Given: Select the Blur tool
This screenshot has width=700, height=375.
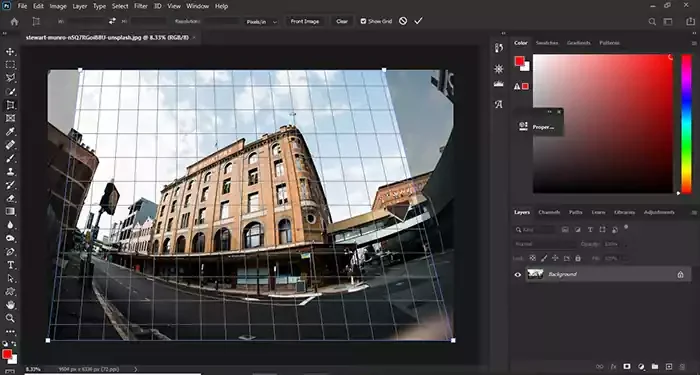Looking at the screenshot, I should pyautogui.click(x=10, y=225).
